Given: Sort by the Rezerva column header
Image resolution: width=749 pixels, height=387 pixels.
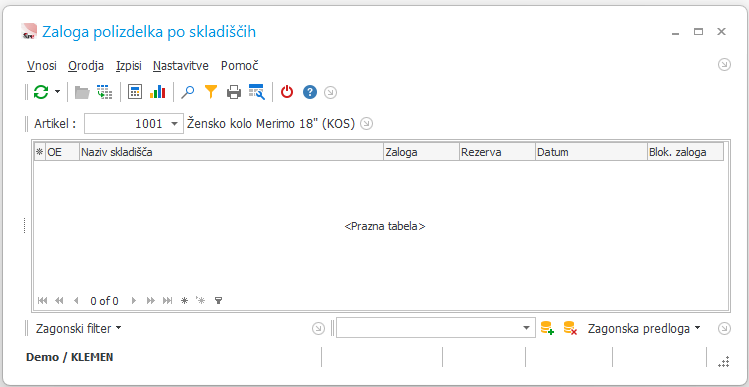Looking at the screenshot, I should click(497, 152).
